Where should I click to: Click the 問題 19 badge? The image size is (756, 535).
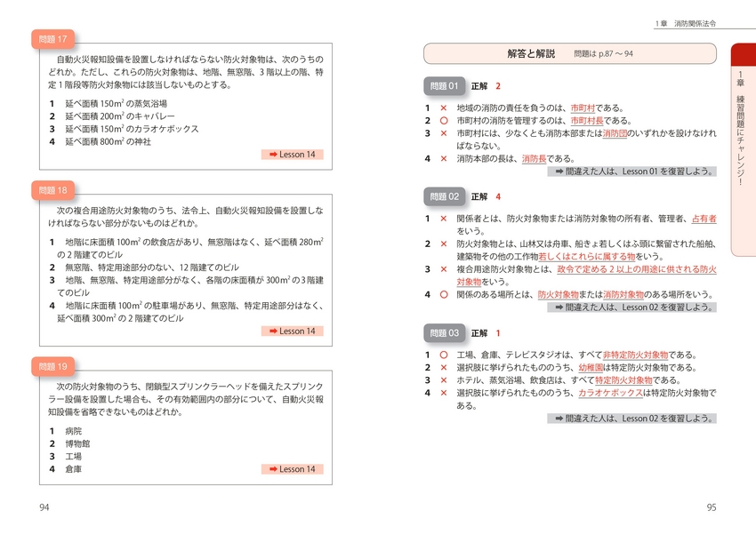pos(53,366)
